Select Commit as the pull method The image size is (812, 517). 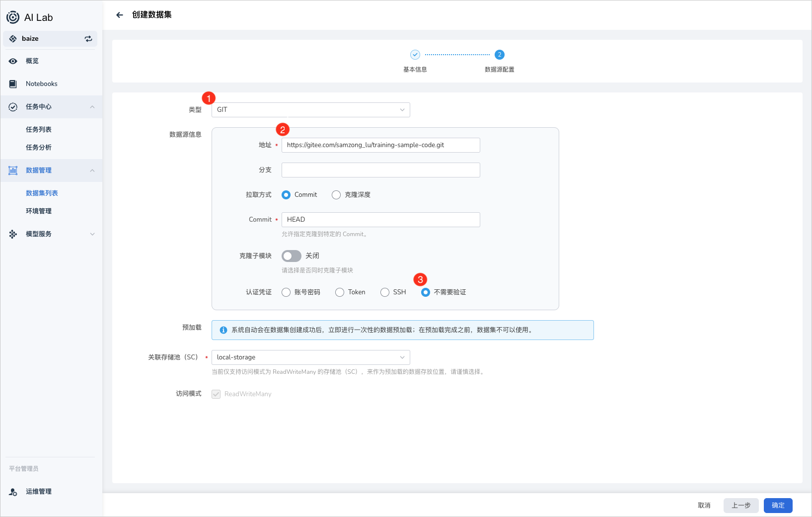click(x=286, y=195)
